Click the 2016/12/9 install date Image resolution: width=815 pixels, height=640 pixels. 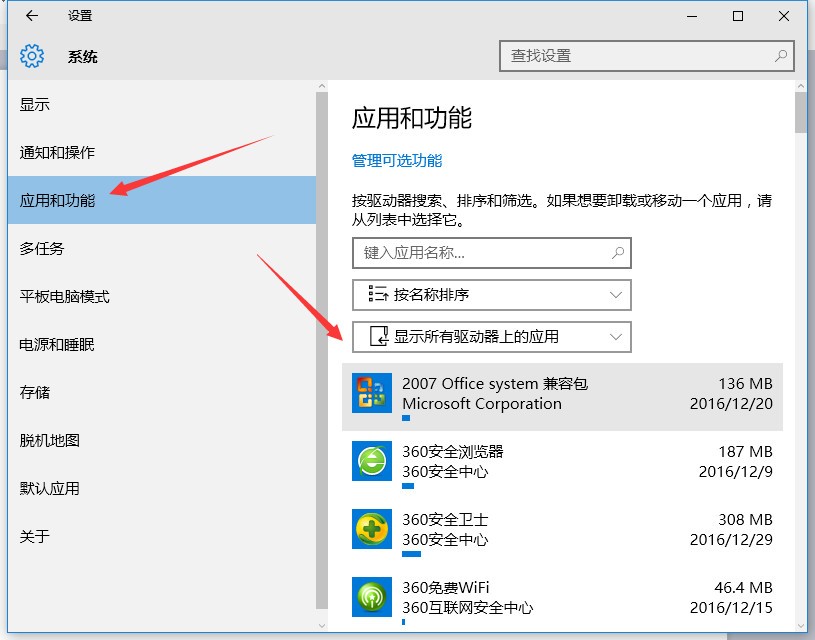735,472
